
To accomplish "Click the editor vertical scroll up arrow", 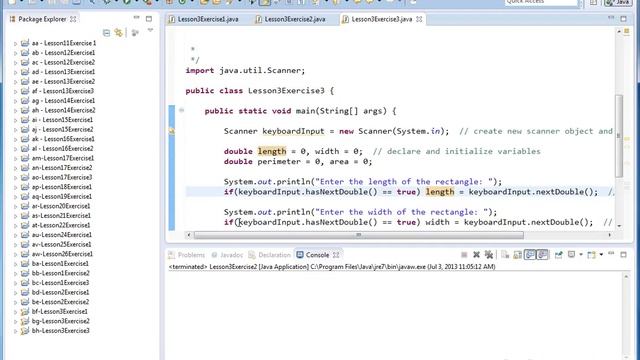I will pos(619,31).
